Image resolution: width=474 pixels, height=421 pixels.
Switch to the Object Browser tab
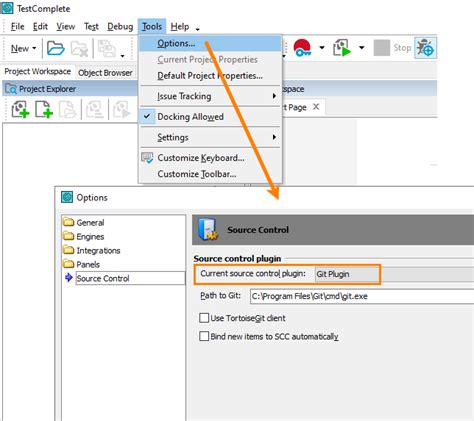pos(105,73)
